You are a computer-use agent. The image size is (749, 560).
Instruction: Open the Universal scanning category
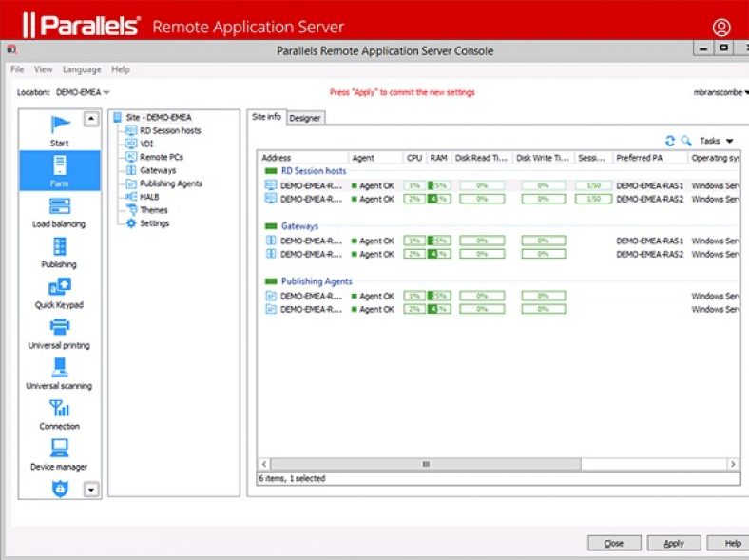click(59, 376)
